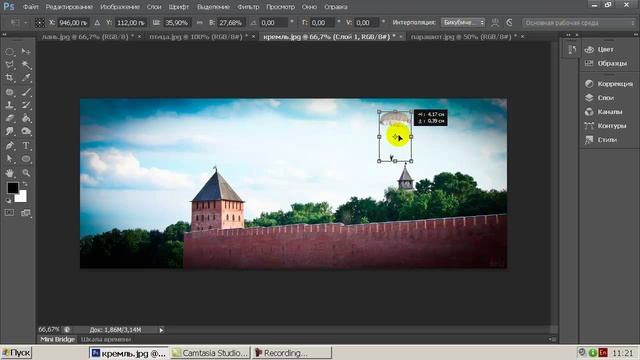Screen dimensions: 640x360
Task: Click the X position input field
Action: click(73, 23)
